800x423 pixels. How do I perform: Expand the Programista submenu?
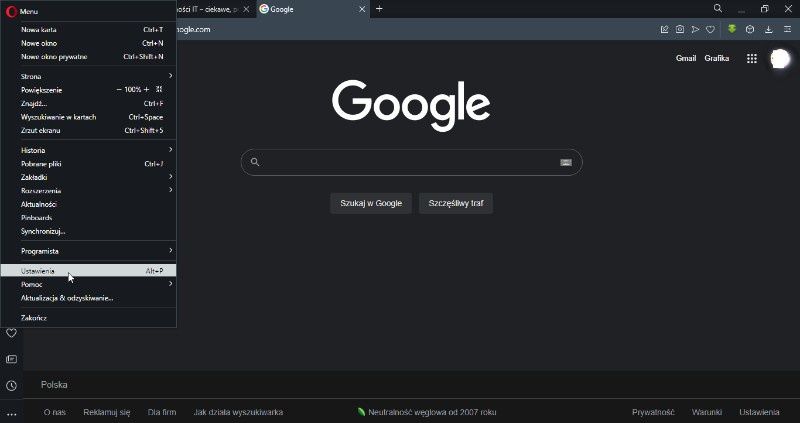point(88,251)
